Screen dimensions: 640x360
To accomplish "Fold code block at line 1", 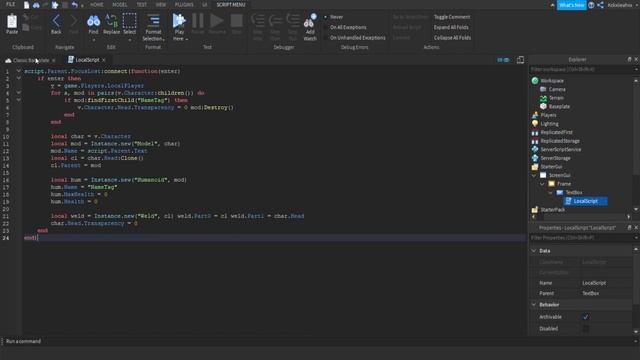I will click(18, 71).
